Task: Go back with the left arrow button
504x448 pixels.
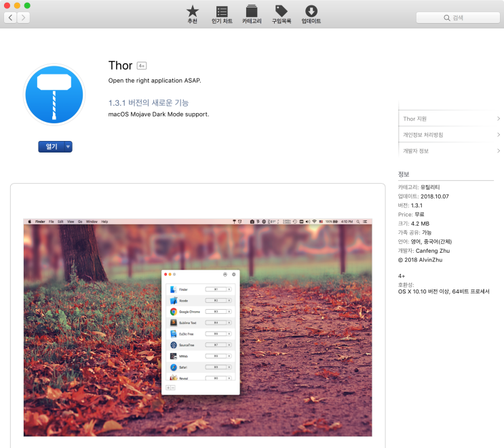Action: click(11, 18)
